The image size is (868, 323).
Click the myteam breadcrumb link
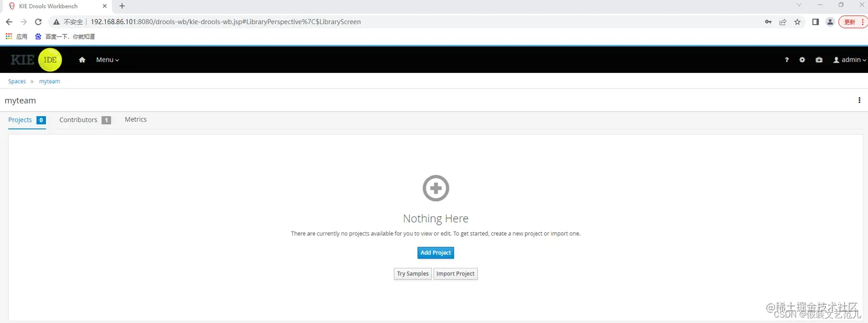[49, 81]
